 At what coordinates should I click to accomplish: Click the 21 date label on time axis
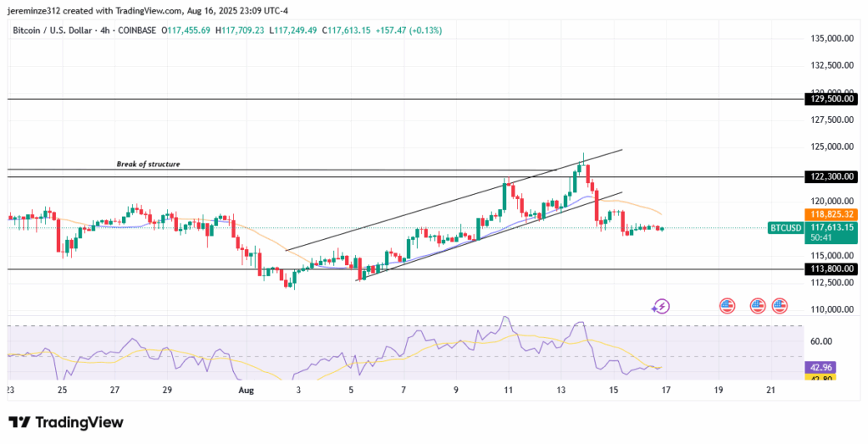coord(771,391)
